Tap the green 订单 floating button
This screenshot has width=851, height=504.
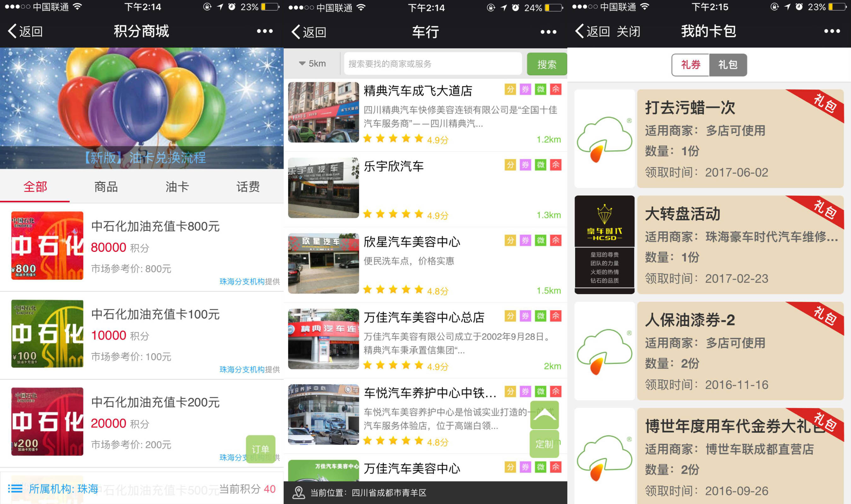pyautogui.click(x=261, y=449)
